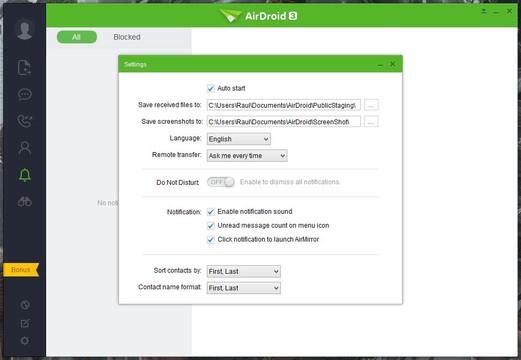
Task: Click the Save screenshots path field
Action: [283, 122]
